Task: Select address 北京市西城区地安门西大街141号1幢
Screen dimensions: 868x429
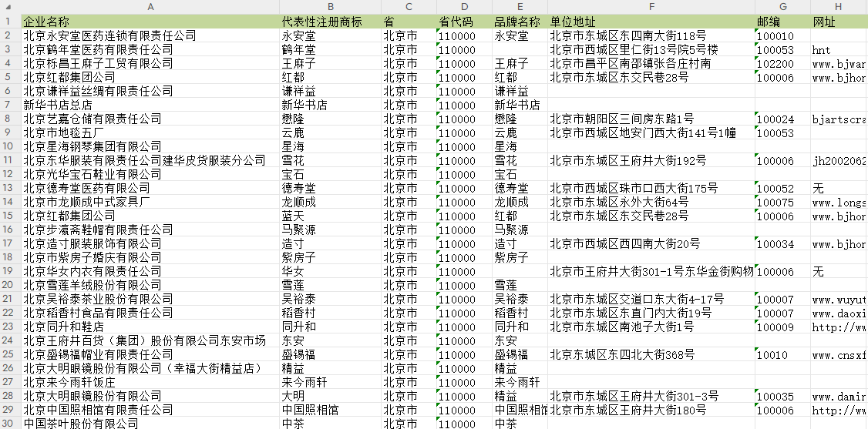Action: [651, 132]
